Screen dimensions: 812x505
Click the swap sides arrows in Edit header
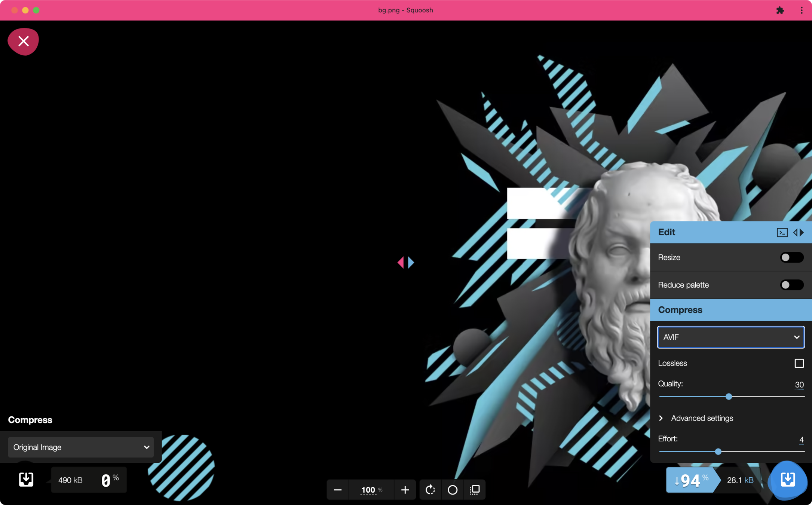[799, 232]
